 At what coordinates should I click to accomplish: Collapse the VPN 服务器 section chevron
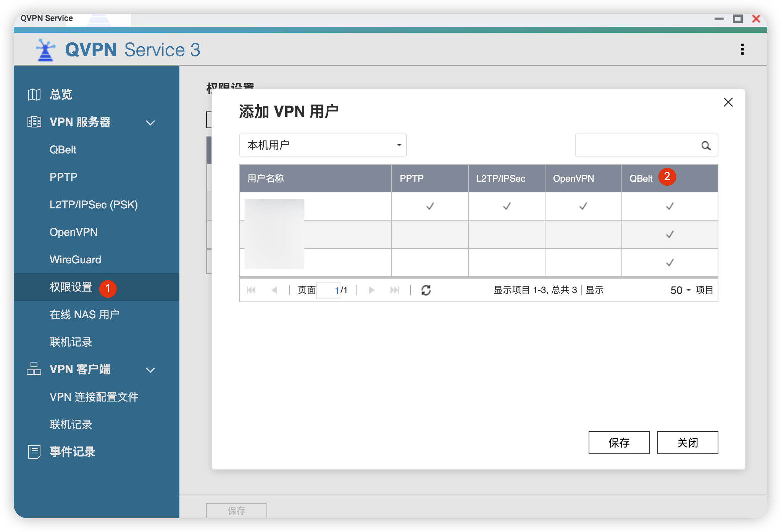coord(150,123)
